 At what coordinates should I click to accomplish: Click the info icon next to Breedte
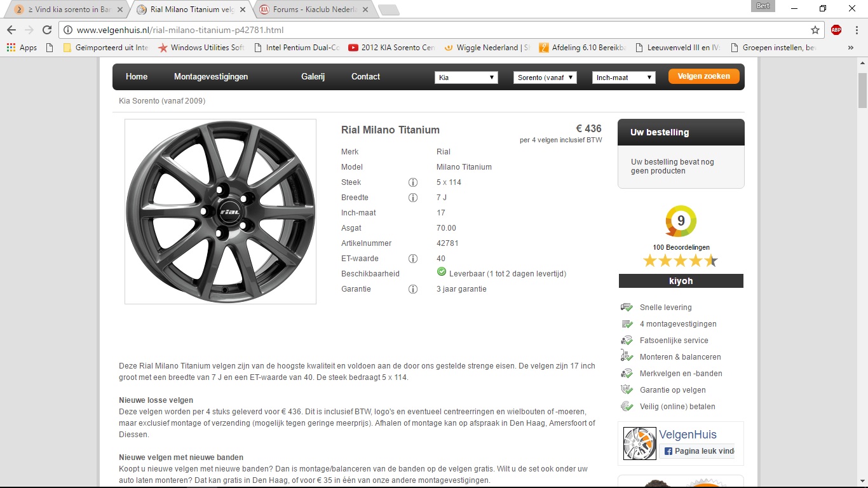pyautogui.click(x=413, y=198)
